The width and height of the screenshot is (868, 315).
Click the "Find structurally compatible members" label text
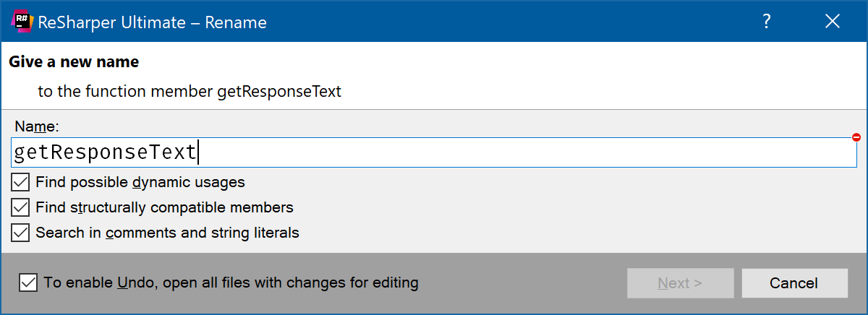click(x=164, y=207)
